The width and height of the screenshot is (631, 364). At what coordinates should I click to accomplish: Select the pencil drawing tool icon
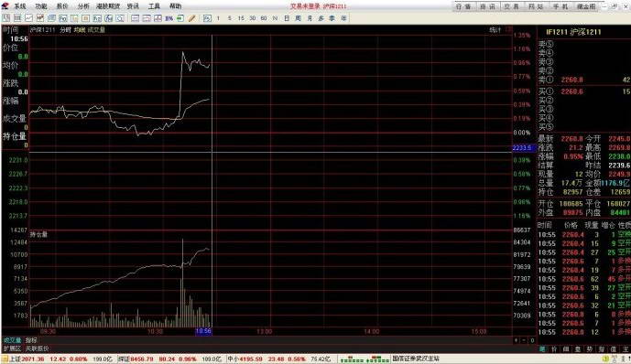tap(192, 18)
